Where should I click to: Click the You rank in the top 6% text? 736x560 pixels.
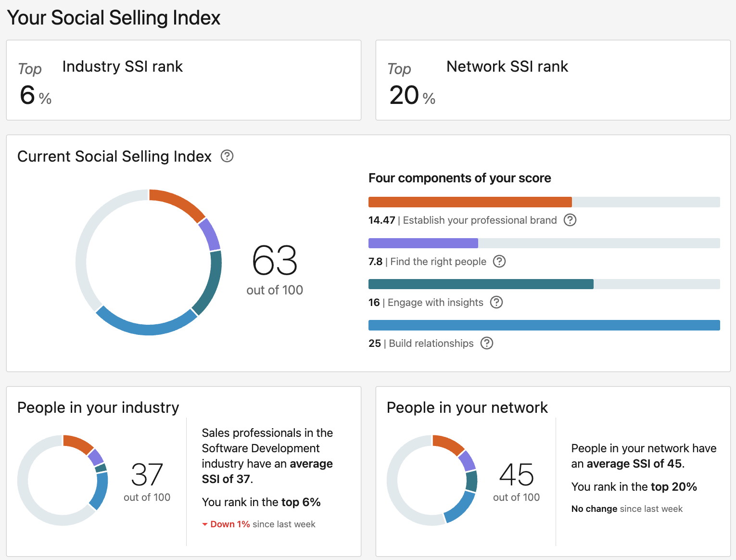point(261,502)
